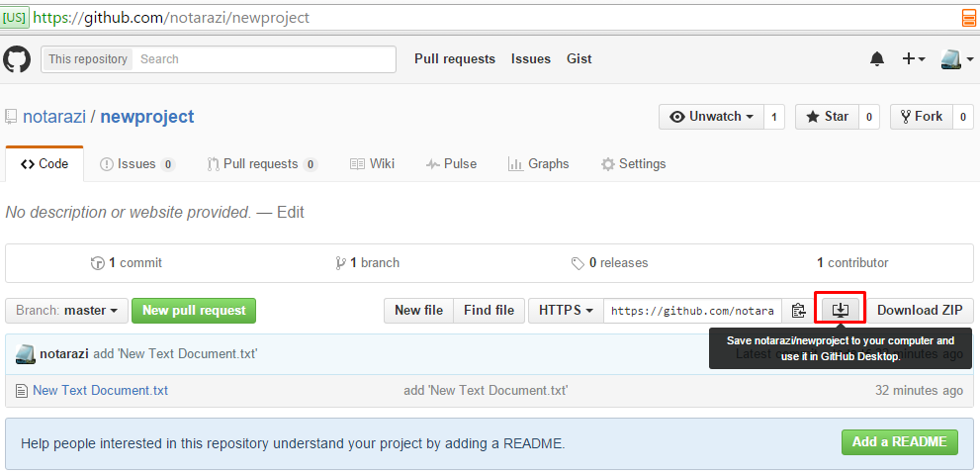Open the HTTPS protocol dropdown

click(566, 311)
